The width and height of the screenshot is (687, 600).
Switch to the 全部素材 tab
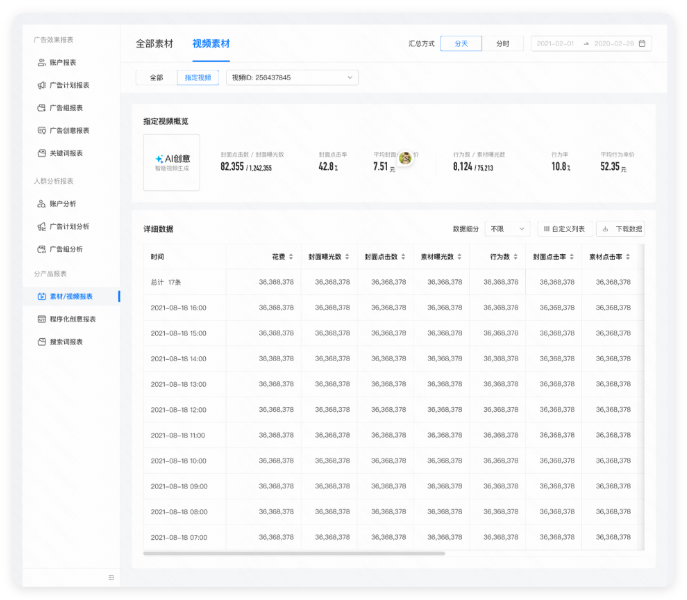(x=154, y=44)
